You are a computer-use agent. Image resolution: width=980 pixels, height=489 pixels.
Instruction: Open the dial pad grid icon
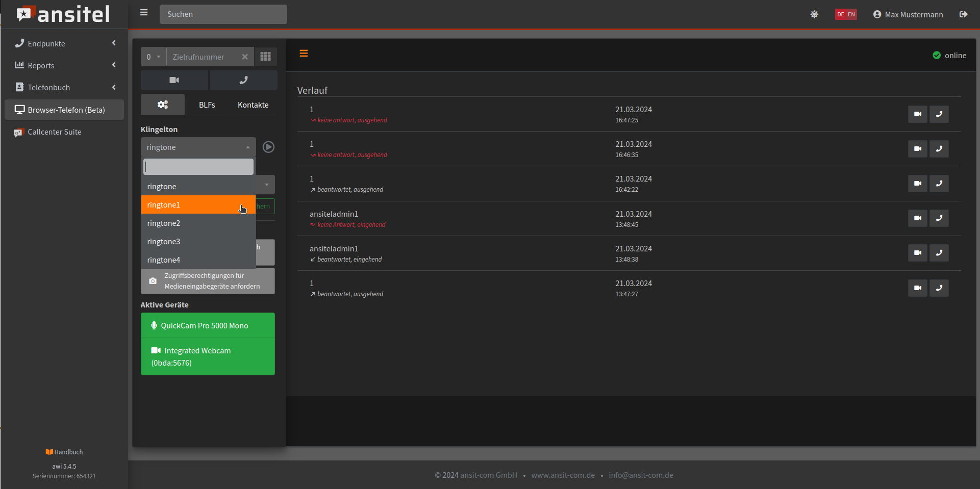265,57
